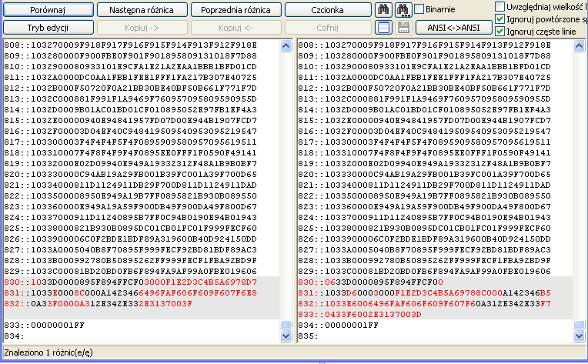Select line 826 in left pane
Image resolution: width=588 pixels, height=364 pixels.
tap(131, 239)
